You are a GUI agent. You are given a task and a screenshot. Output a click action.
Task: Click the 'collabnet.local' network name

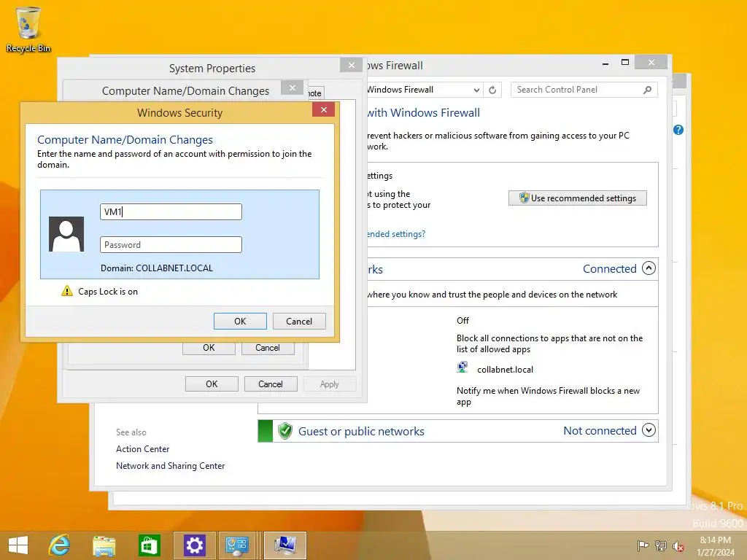click(505, 370)
